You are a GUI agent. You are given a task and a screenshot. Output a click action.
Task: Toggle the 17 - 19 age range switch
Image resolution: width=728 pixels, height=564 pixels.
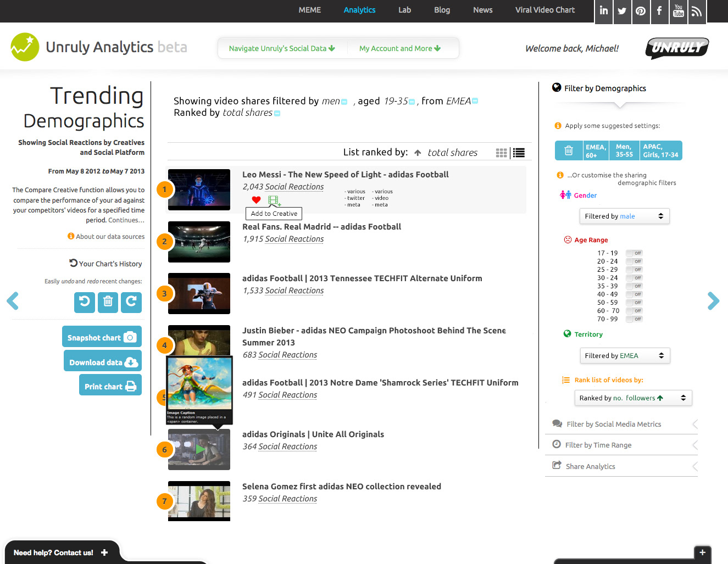634,253
